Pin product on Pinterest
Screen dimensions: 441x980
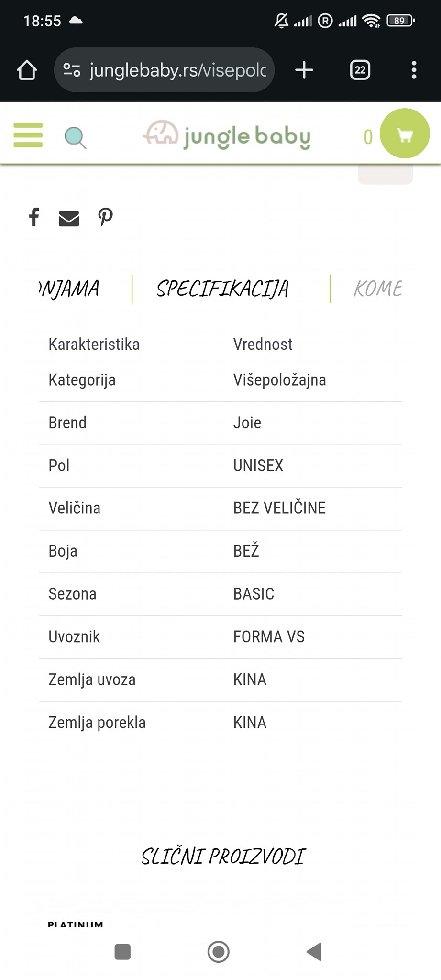pyautogui.click(x=105, y=217)
